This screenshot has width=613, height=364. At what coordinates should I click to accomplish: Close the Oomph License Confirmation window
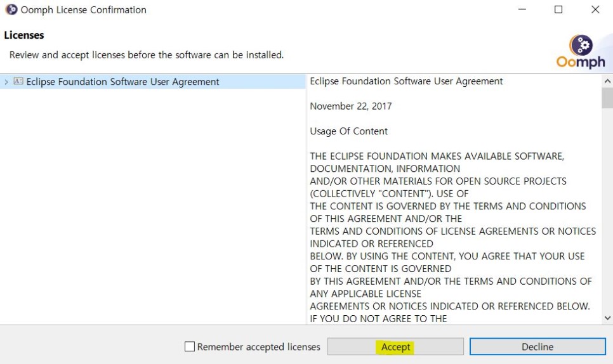[595, 10]
